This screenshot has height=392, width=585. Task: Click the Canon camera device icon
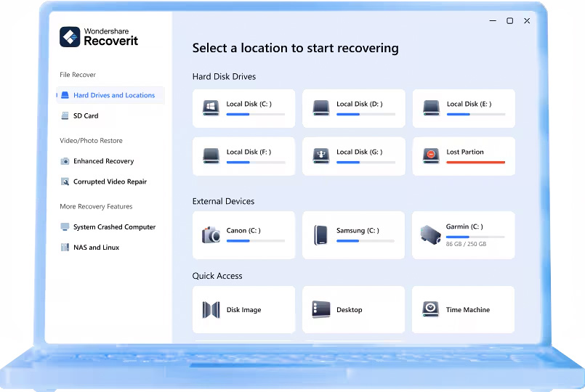click(211, 234)
